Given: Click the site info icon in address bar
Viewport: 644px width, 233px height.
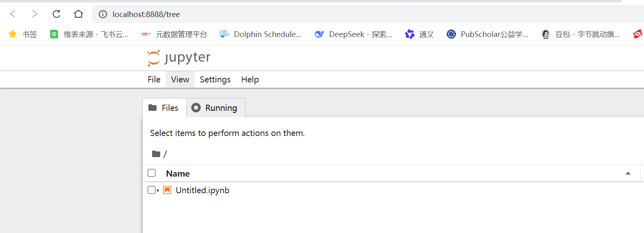Looking at the screenshot, I should tap(103, 15).
